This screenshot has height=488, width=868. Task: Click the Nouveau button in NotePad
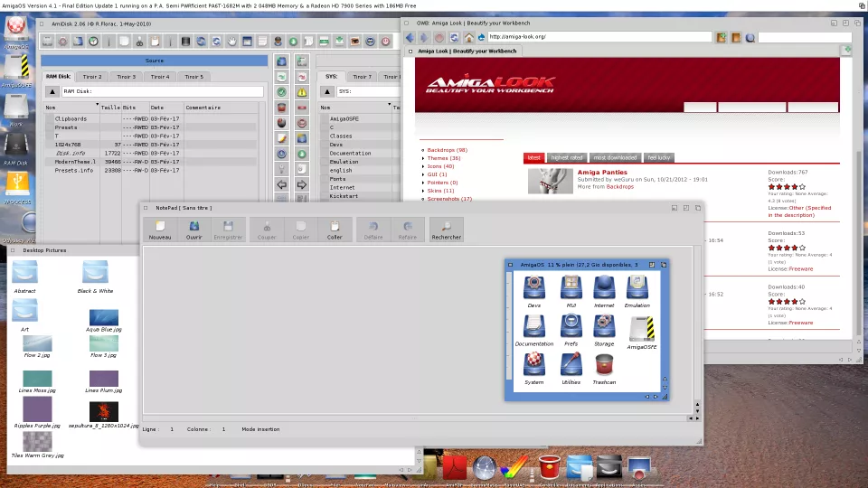click(160, 230)
